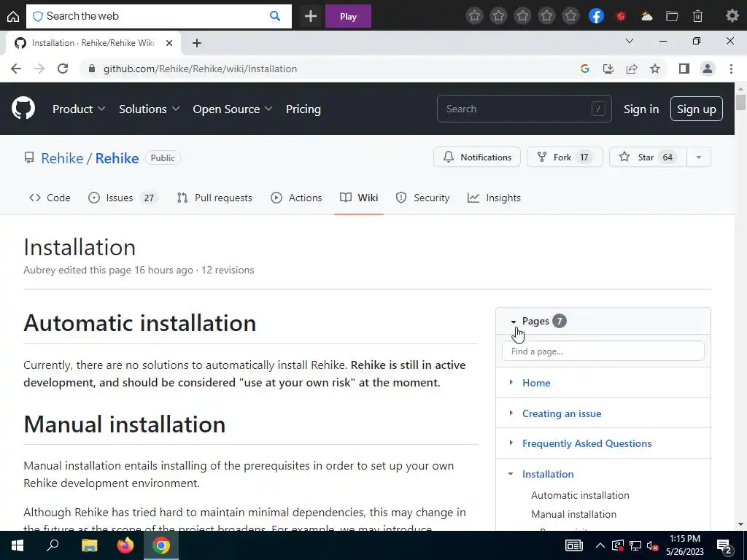Reload the page with the refresh icon

[x=63, y=69]
